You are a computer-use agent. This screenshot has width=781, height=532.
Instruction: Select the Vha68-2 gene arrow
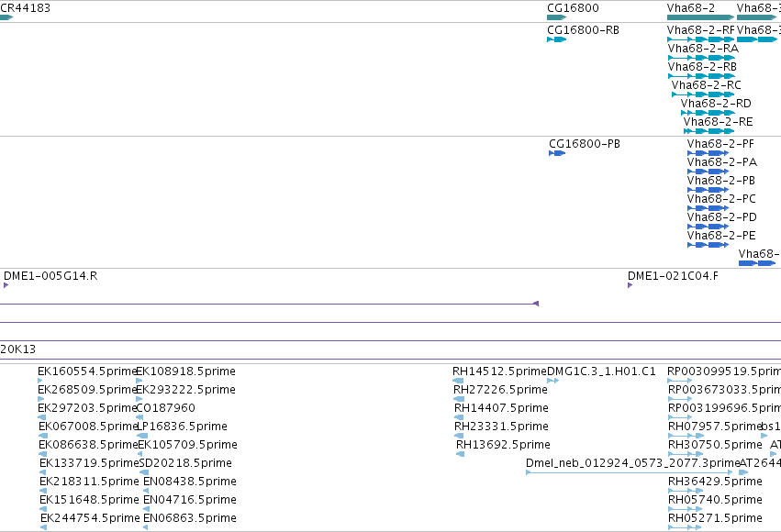click(x=701, y=17)
